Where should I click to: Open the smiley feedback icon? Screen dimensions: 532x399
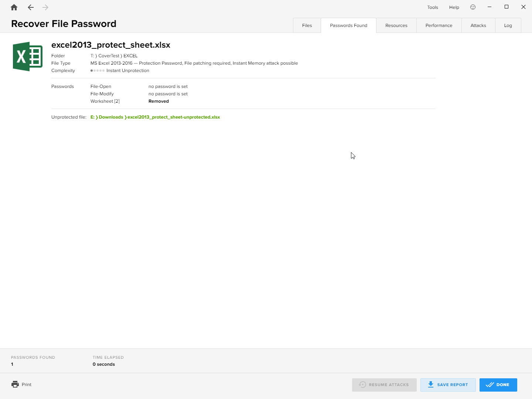[x=473, y=7]
